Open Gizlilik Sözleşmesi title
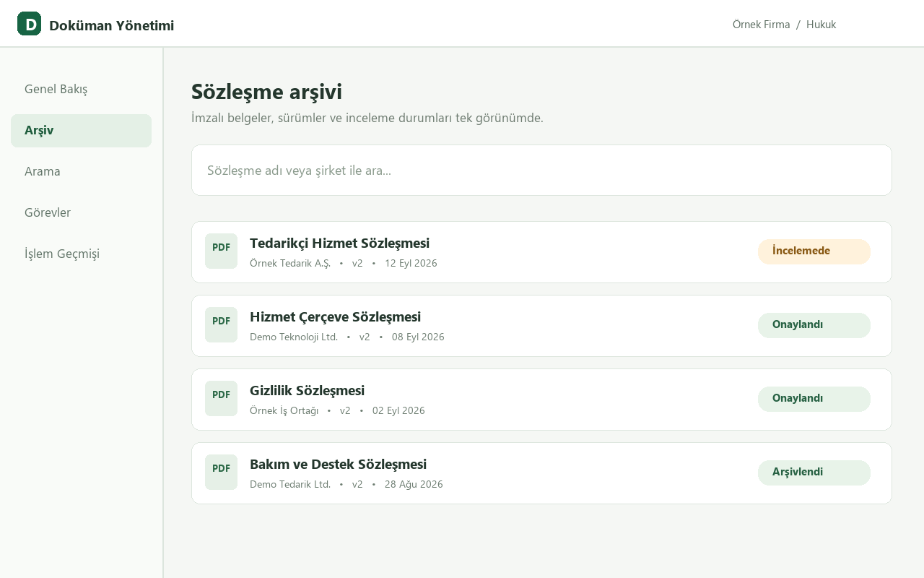Screen dimensions: 924x578 point(307,391)
